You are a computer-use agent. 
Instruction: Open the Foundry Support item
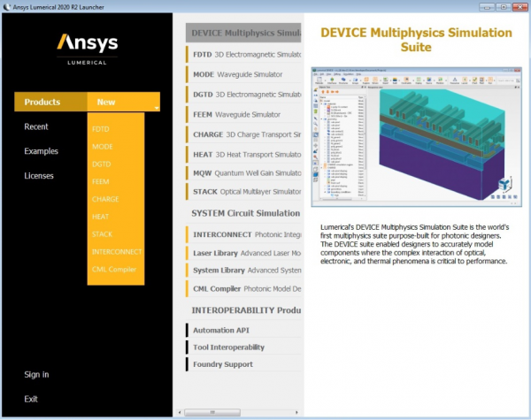[223, 364]
